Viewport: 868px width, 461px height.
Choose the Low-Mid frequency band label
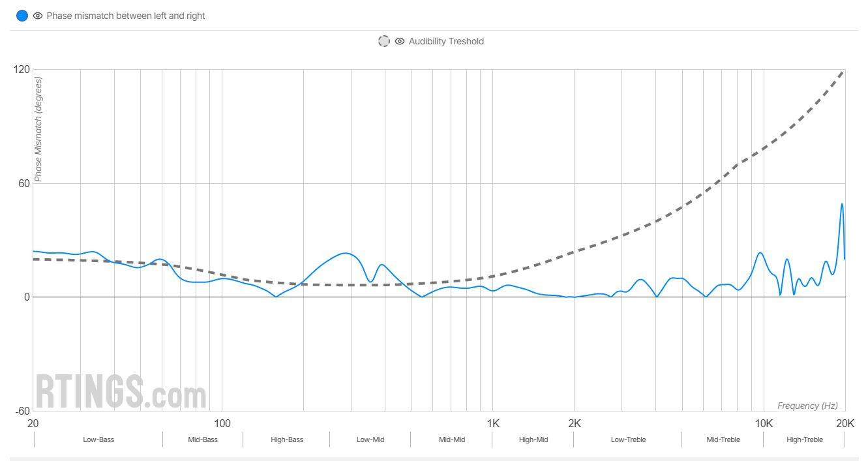pyautogui.click(x=370, y=439)
